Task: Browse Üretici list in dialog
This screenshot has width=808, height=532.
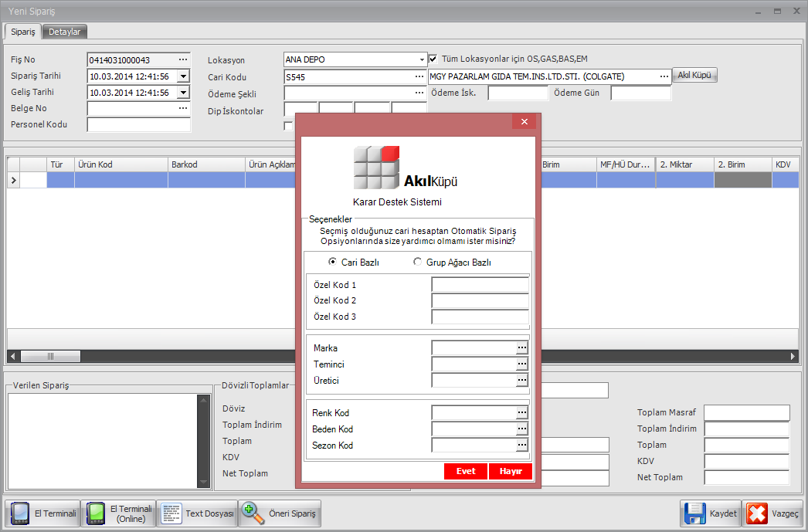Action: pyautogui.click(x=522, y=381)
